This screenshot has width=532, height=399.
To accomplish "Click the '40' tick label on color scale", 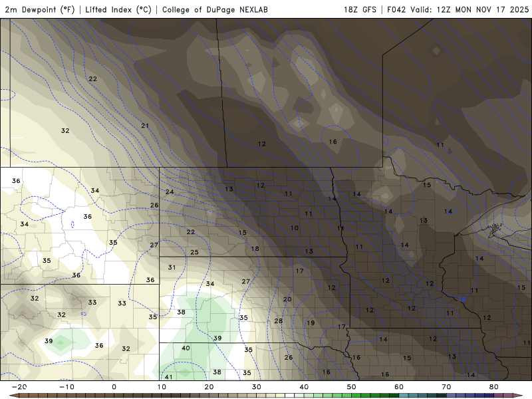I will point(304,387).
